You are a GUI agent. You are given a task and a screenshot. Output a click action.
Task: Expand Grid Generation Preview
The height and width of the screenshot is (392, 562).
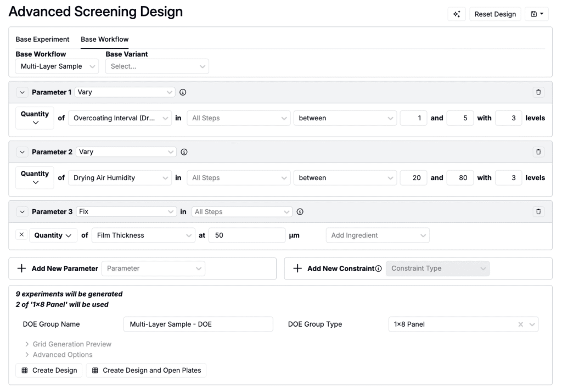point(72,344)
